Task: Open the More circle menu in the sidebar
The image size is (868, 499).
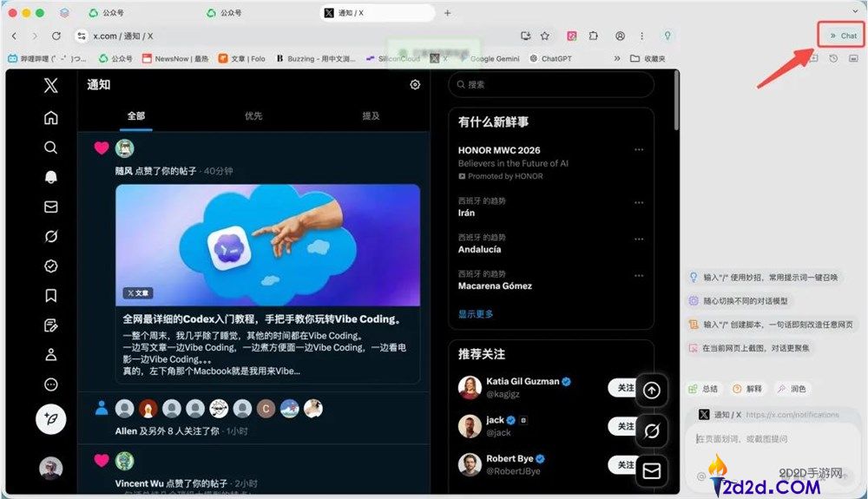Action: point(51,384)
